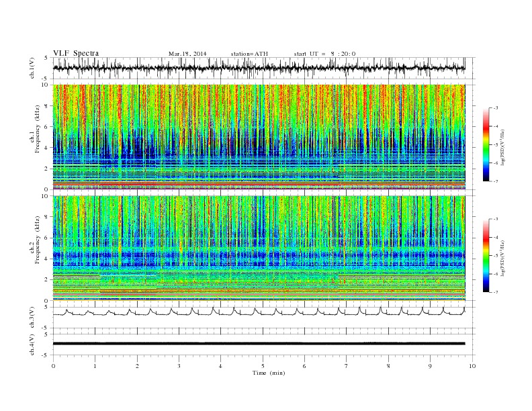Click the "6" kHz tick of ch.2 spectrogram
Image resolution: width=532 pixels, height=411 pixels.
[x=46, y=238]
